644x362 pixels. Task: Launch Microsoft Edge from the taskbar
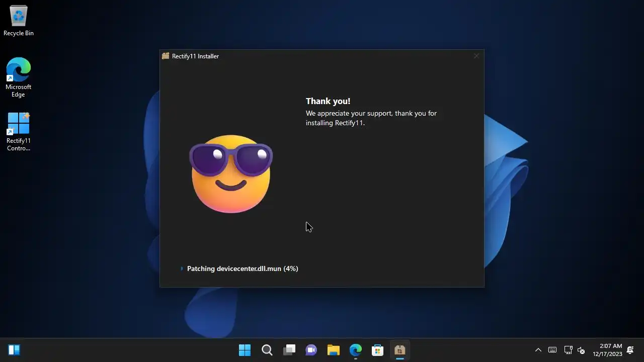tap(356, 350)
